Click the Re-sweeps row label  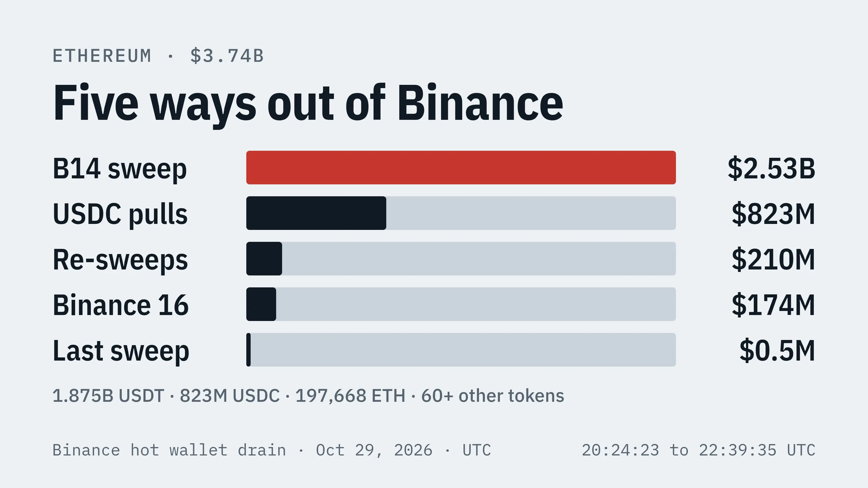[120, 260]
